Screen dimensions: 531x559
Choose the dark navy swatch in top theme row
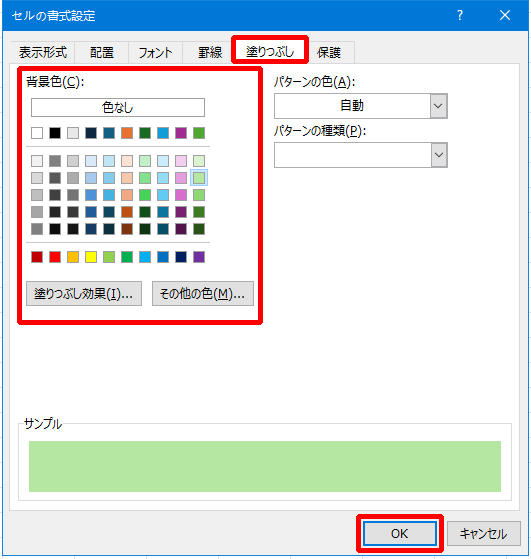(91, 133)
